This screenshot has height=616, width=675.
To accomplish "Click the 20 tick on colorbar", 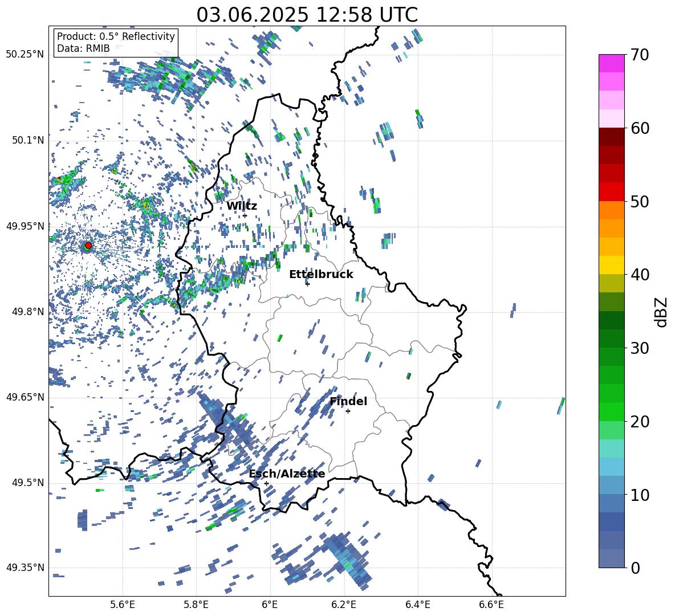I will pyautogui.click(x=640, y=421).
